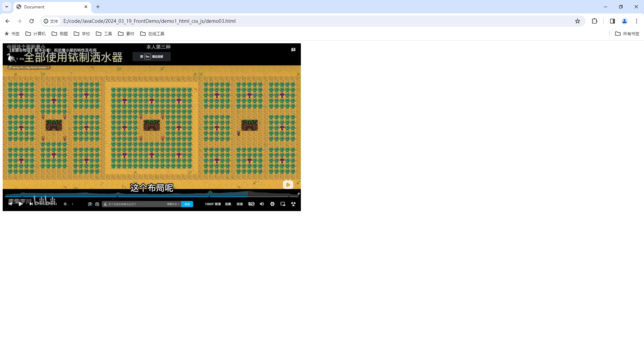Open the 在线工具 bookmark folder

point(152,34)
